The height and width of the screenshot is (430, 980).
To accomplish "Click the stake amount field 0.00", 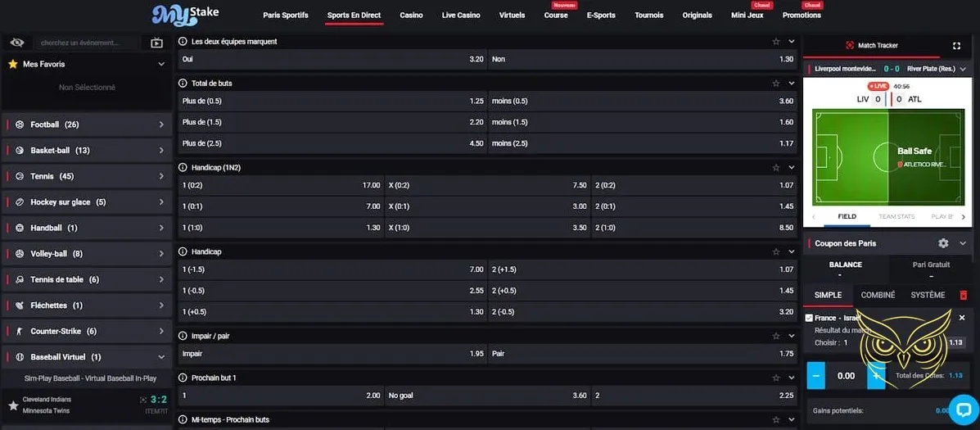I will tap(846, 376).
